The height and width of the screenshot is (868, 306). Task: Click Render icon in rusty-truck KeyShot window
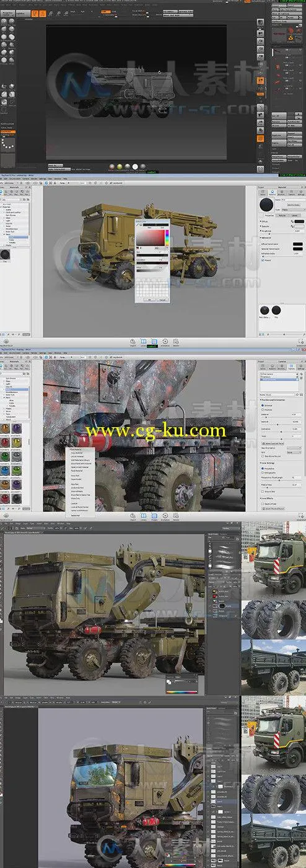coord(176,516)
